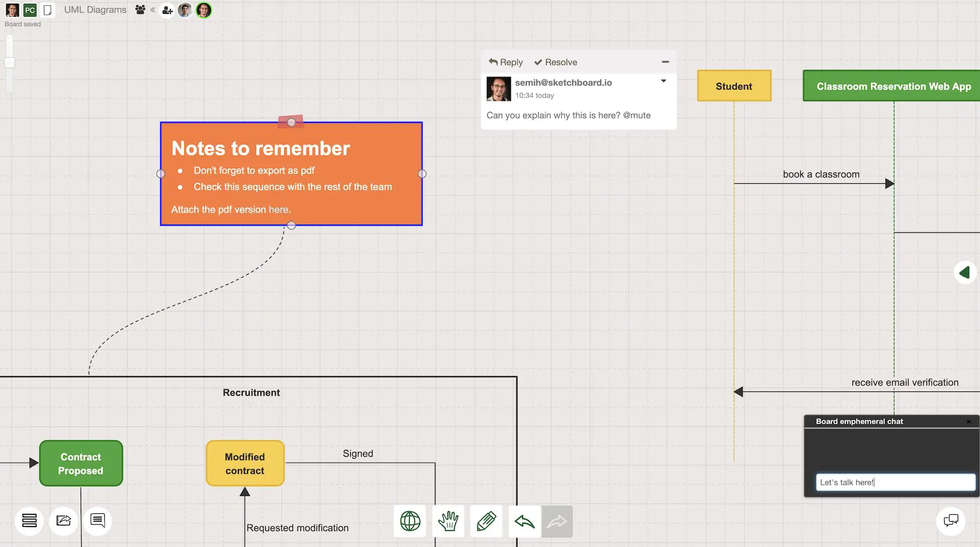Open the green PC team icon
This screenshot has height=547, width=980.
[30, 10]
